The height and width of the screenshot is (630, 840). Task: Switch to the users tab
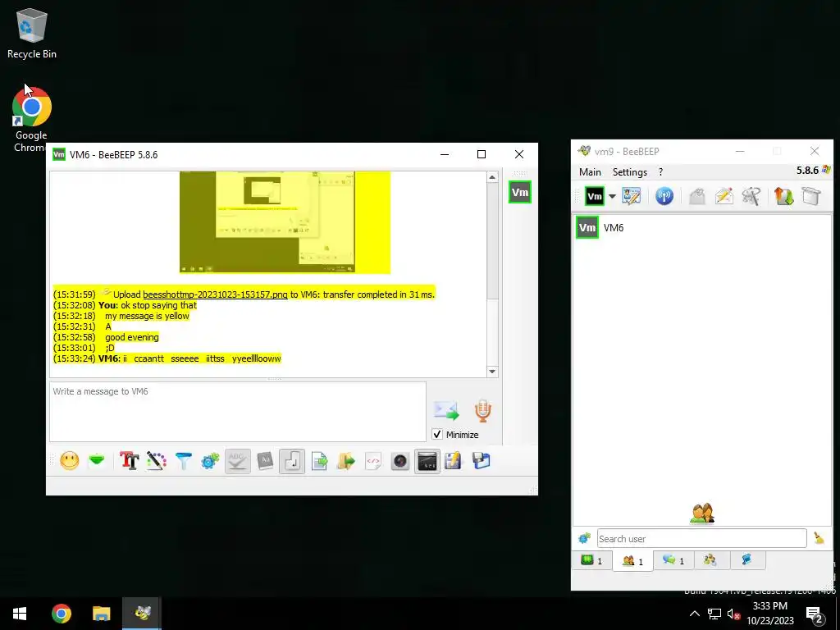point(632,561)
